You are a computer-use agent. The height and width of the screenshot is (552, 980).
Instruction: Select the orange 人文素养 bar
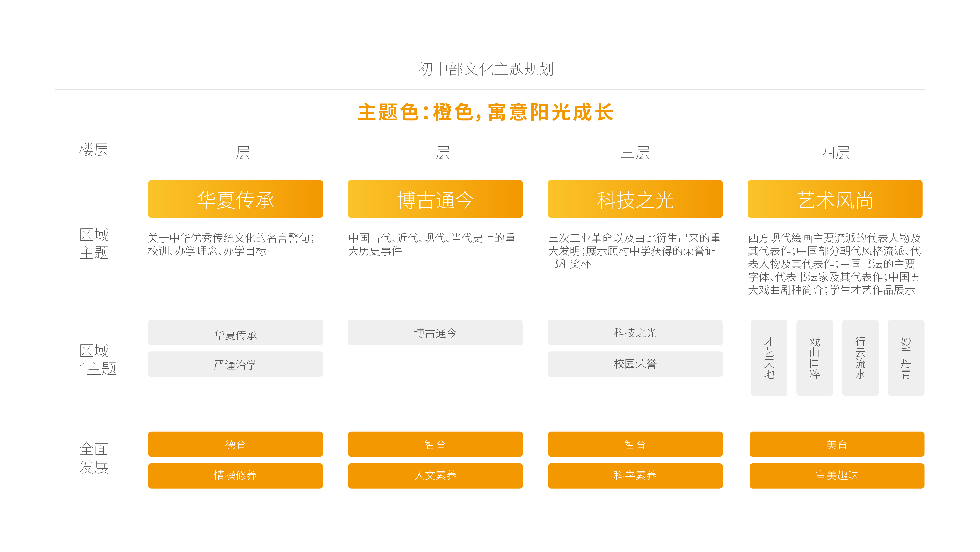coord(435,475)
